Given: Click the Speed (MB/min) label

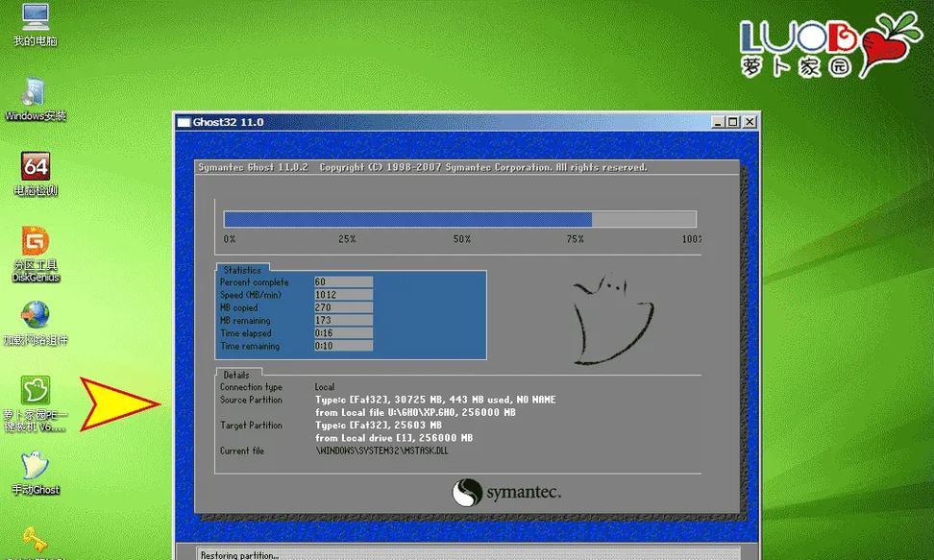Looking at the screenshot, I should click(251, 295).
